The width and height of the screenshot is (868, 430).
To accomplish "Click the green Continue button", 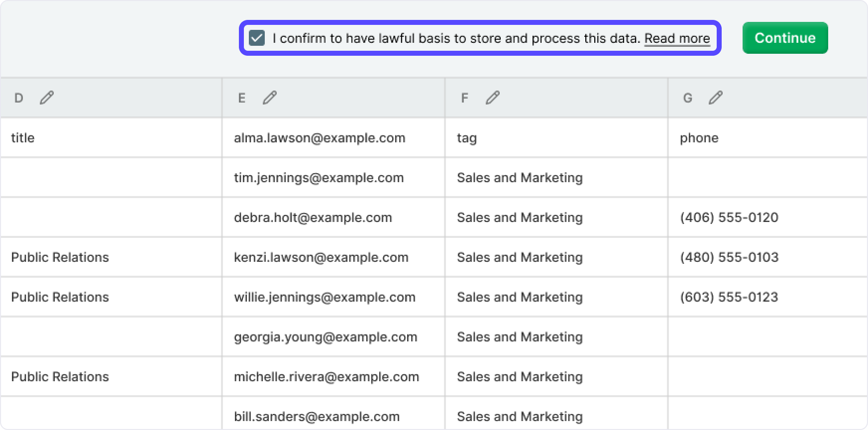I will coord(785,38).
